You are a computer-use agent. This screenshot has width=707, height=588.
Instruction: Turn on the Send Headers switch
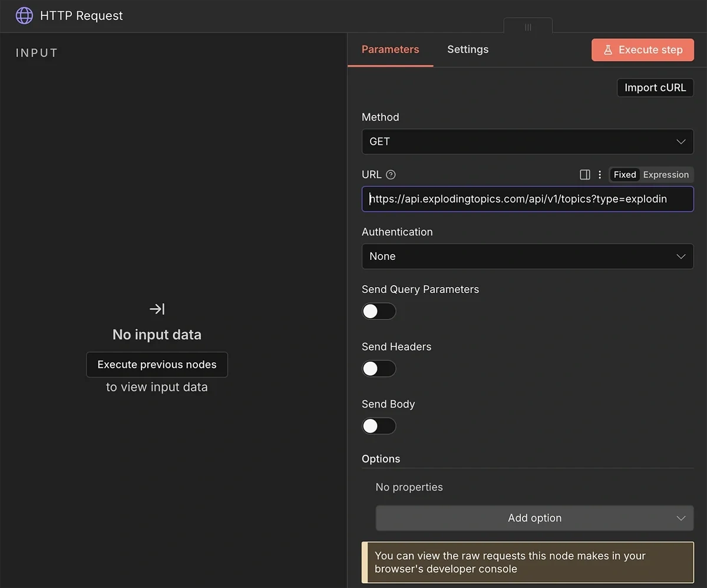point(378,368)
